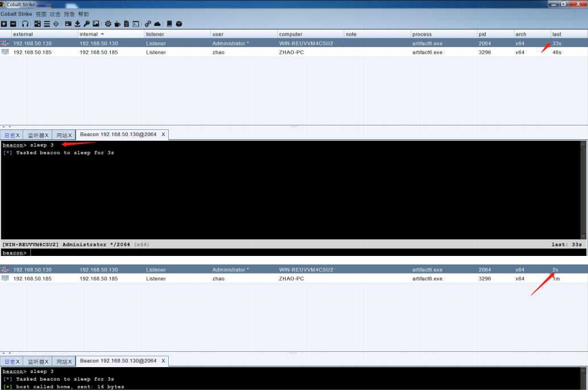
Task: Click the upper Beacon console vertical scrollbar
Action: pos(583,190)
